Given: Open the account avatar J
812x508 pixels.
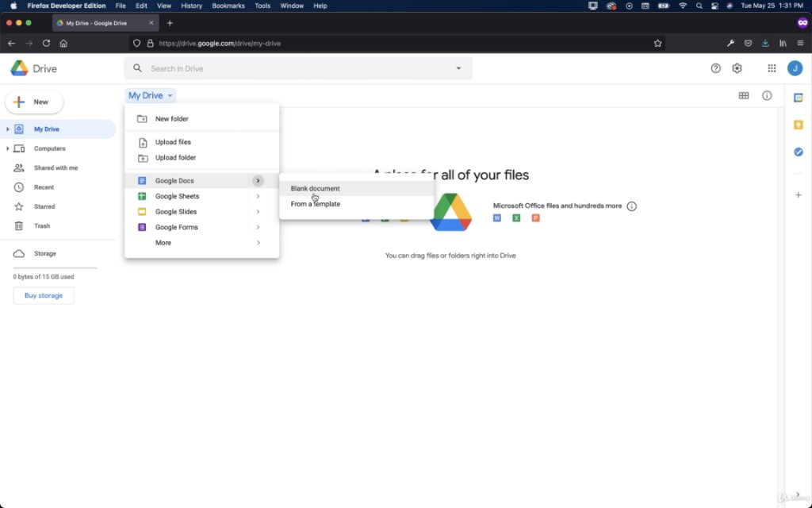Looking at the screenshot, I should click(795, 68).
